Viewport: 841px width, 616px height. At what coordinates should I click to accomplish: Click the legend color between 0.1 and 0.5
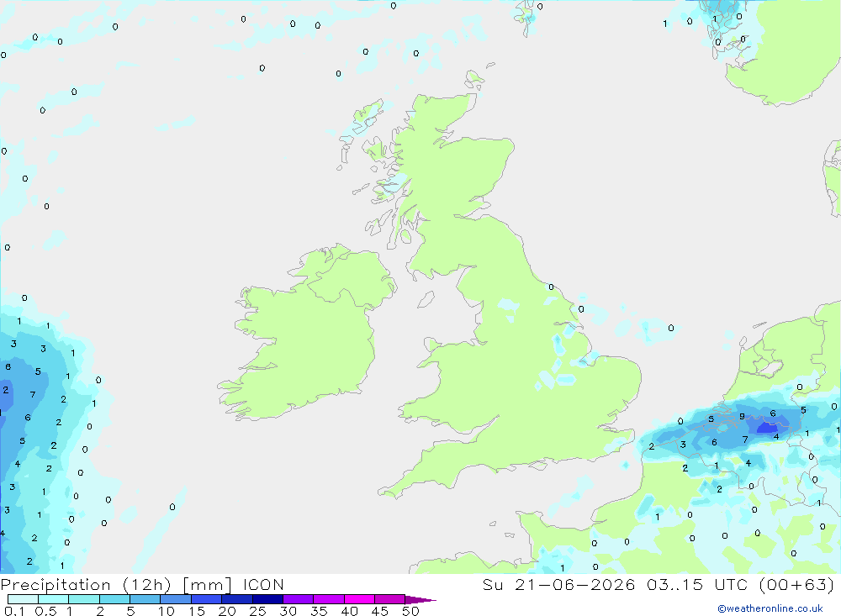click(23, 599)
